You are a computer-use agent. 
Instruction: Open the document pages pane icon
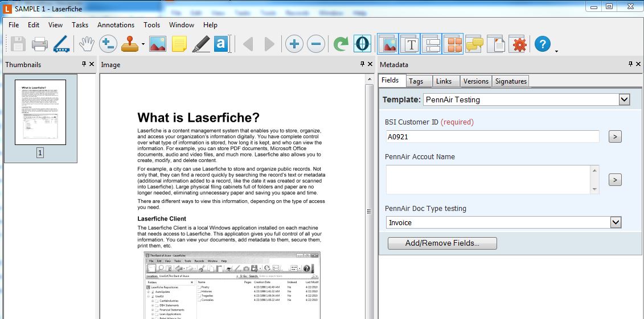[x=496, y=44]
